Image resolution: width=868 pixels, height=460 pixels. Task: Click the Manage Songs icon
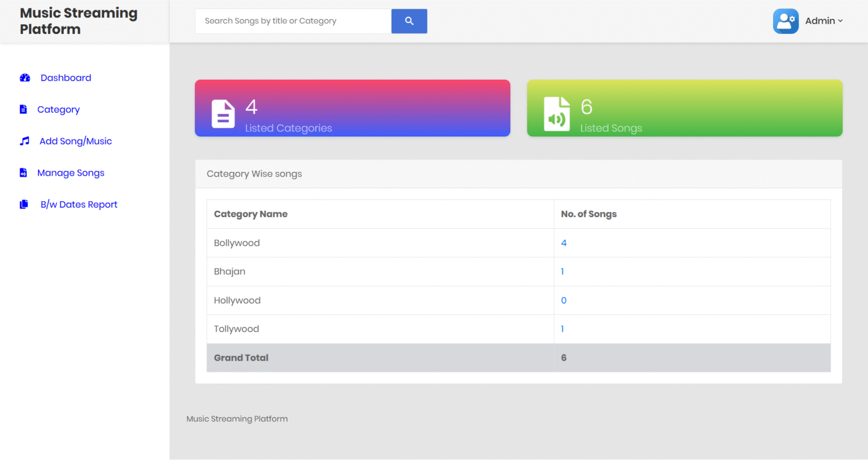click(x=23, y=172)
